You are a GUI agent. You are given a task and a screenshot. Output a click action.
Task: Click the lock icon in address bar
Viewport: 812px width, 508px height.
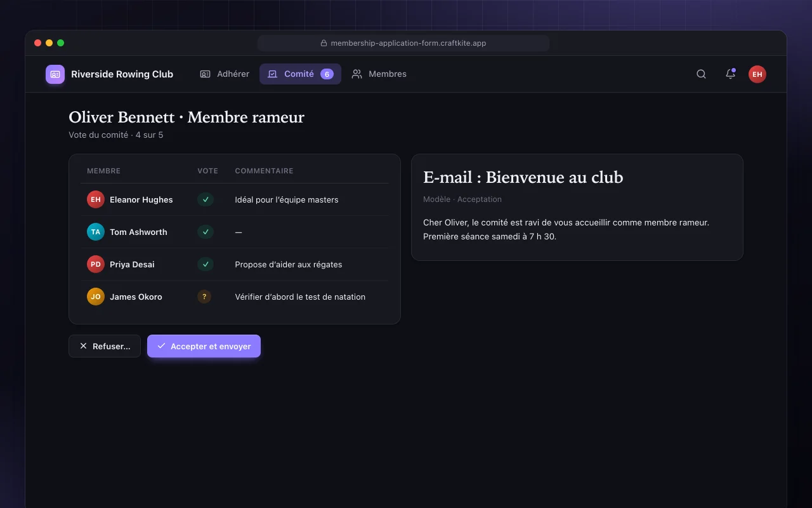[x=324, y=43]
